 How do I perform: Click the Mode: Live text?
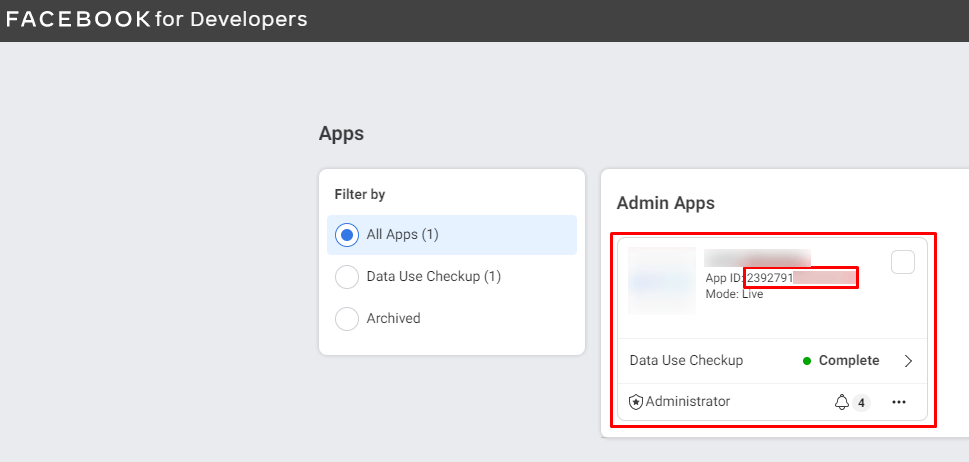(x=734, y=295)
